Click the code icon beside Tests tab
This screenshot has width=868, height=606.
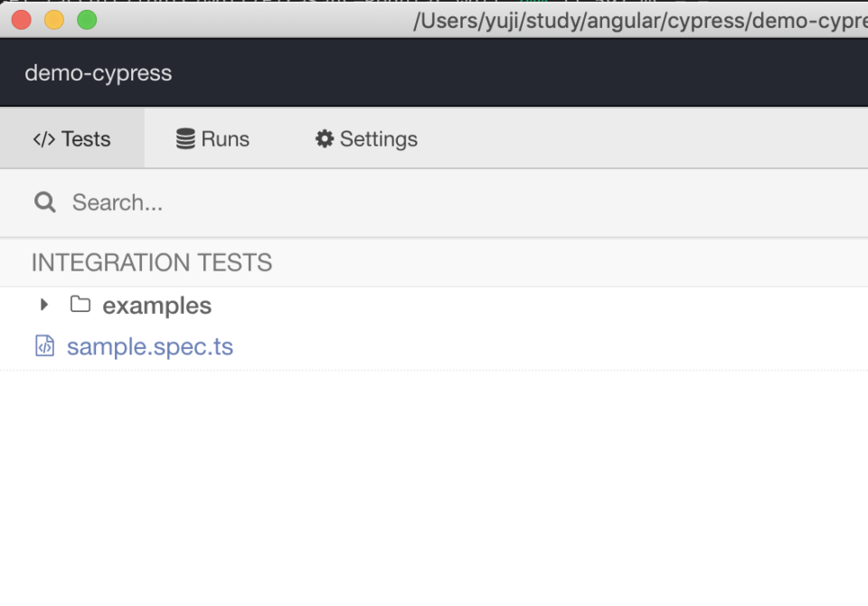(43, 138)
